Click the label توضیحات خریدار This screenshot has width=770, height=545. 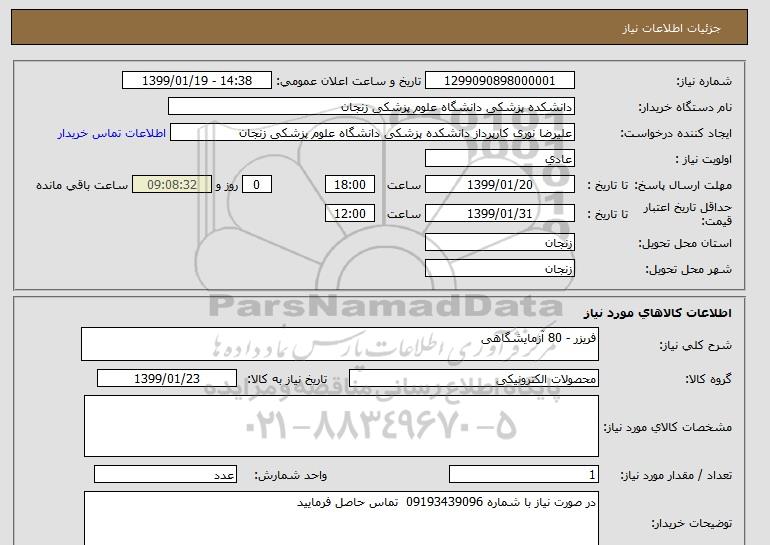point(691,523)
